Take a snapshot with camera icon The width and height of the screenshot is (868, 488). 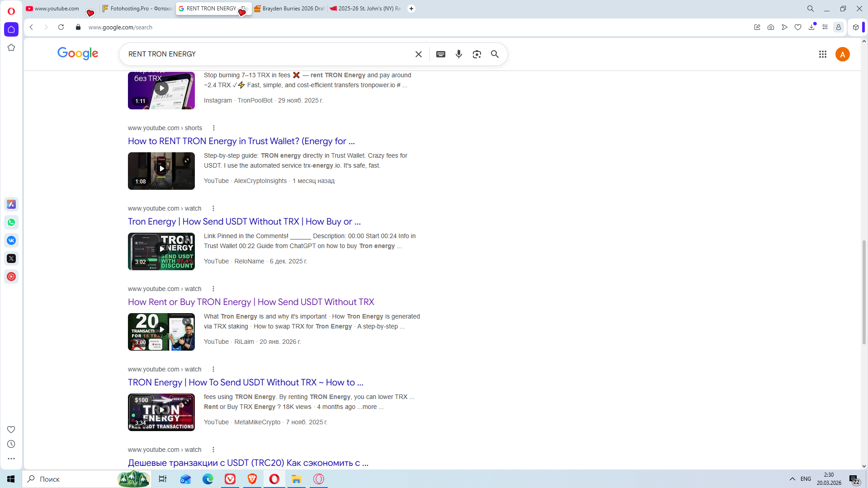(771, 27)
